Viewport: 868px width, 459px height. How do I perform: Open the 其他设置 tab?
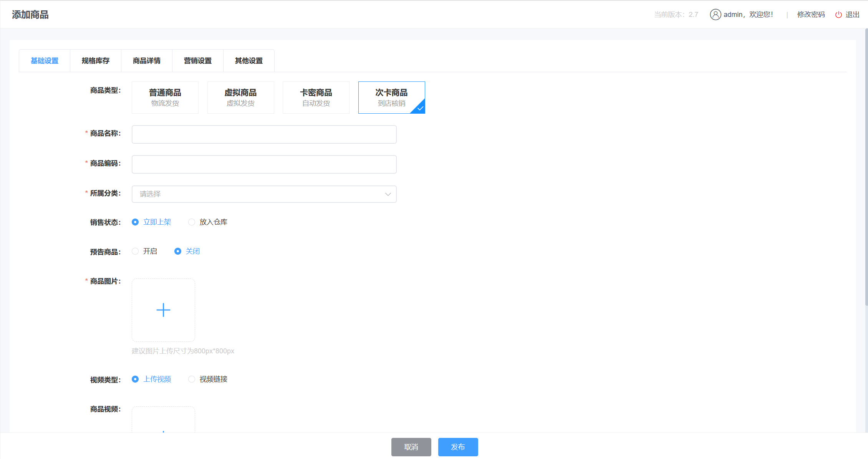click(x=249, y=61)
